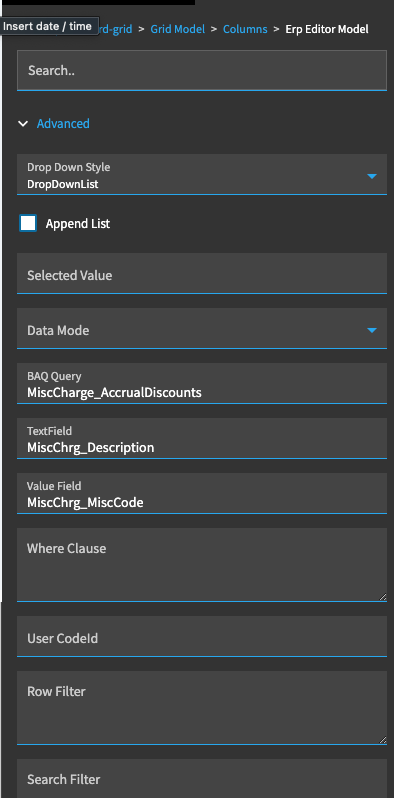Go to Columns breadcrumb
Viewport: 394px width, 798px height.
245,29
